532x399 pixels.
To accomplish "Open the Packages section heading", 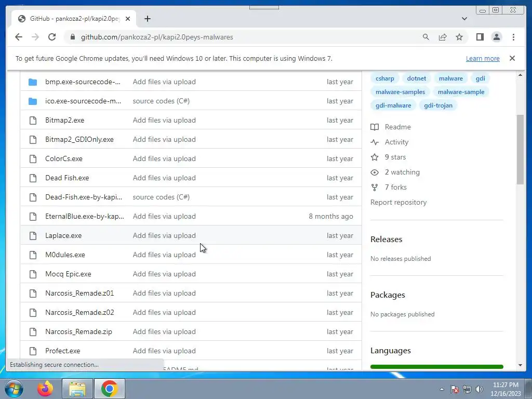I will point(388,295).
